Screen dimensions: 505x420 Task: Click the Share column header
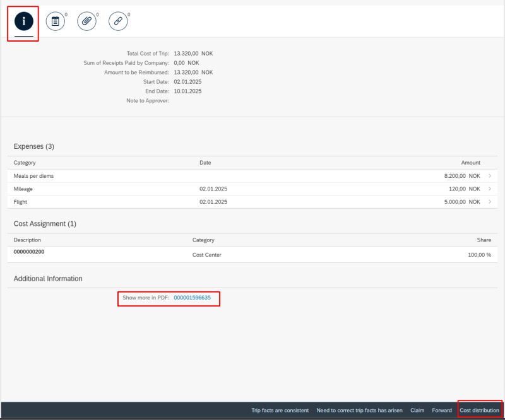pyautogui.click(x=484, y=240)
